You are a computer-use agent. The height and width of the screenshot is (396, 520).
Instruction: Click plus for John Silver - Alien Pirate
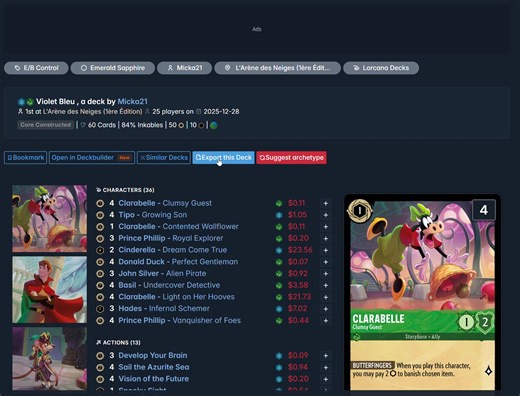(x=326, y=274)
